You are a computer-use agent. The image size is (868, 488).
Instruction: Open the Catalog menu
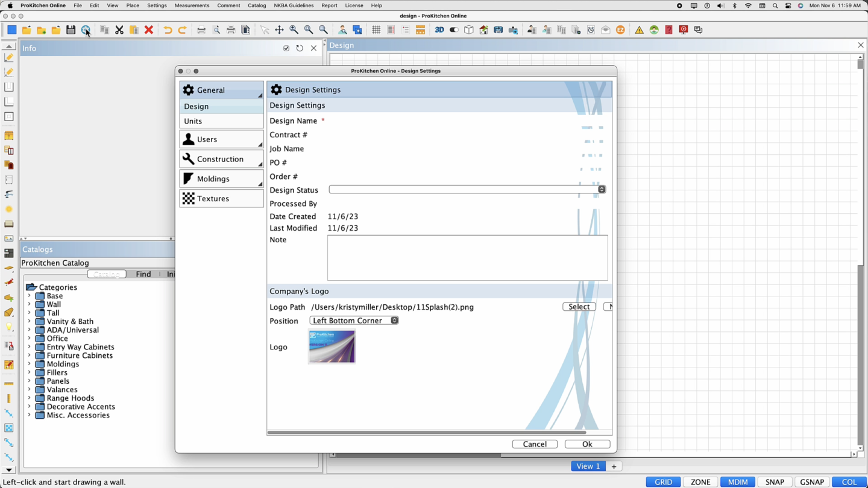click(257, 5)
